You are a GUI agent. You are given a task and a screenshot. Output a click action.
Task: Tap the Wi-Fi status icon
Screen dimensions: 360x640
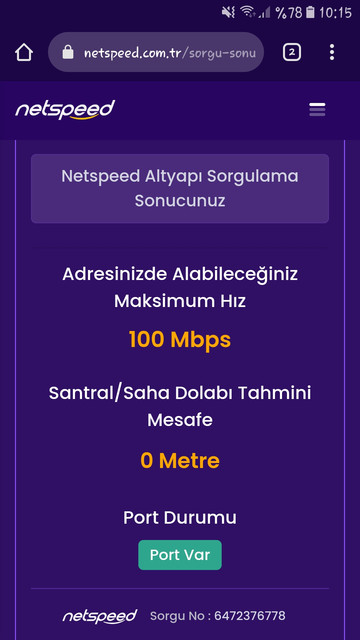click(247, 12)
